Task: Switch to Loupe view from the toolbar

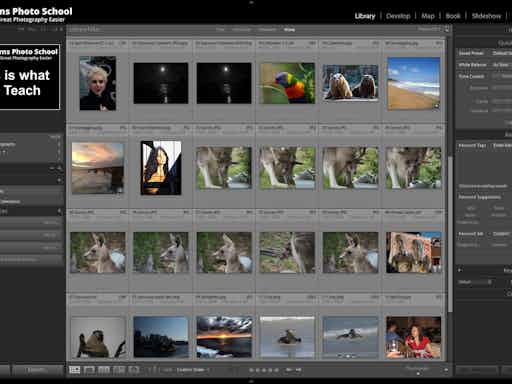Action: 89,370
